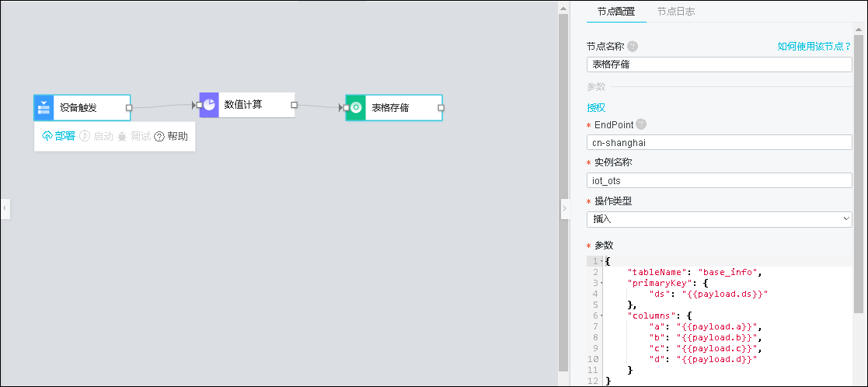Click help icon next to 节点名称
This screenshot has width=868, height=387.
click(x=633, y=47)
